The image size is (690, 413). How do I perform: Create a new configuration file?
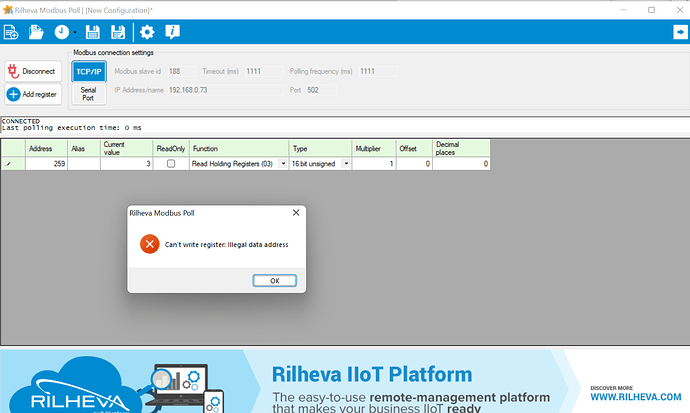[11, 32]
